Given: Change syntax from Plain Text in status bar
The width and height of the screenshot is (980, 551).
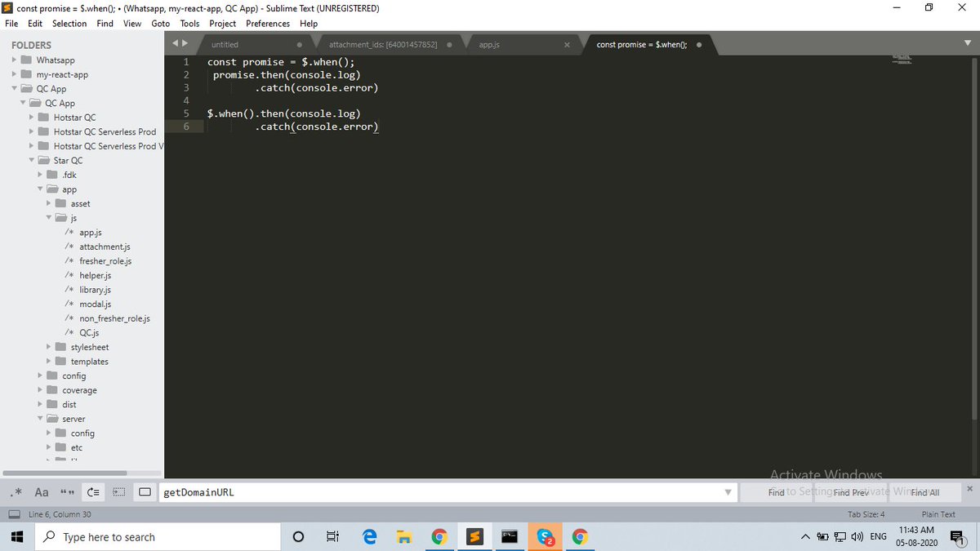Looking at the screenshot, I should pos(938,514).
